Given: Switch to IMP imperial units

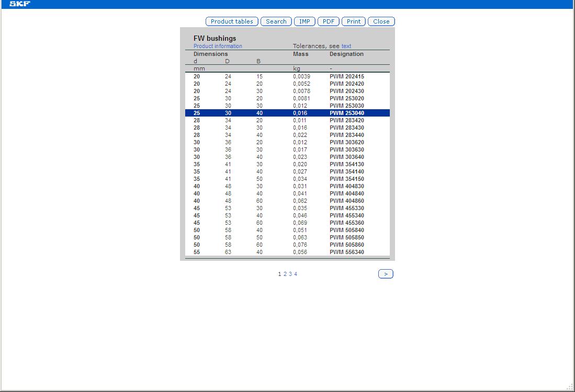Looking at the screenshot, I should (305, 21).
